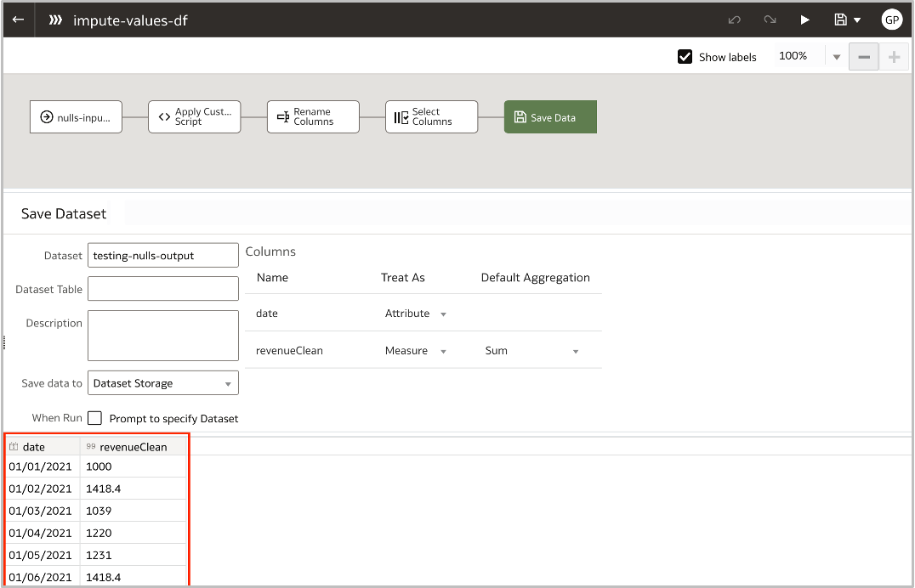Open the Treat As dropdown for date
This screenshot has height=588, width=915.
tap(443, 314)
